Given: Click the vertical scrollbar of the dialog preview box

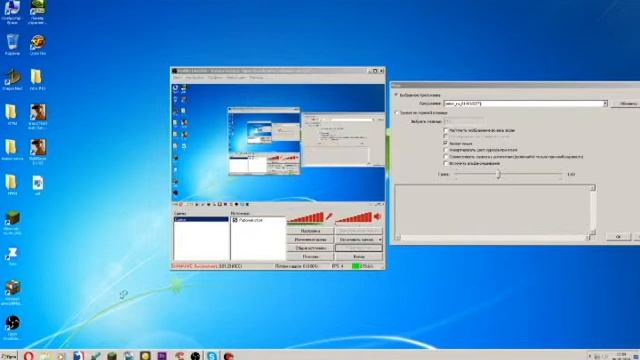Looking at the screenshot, I should [x=593, y=209].
